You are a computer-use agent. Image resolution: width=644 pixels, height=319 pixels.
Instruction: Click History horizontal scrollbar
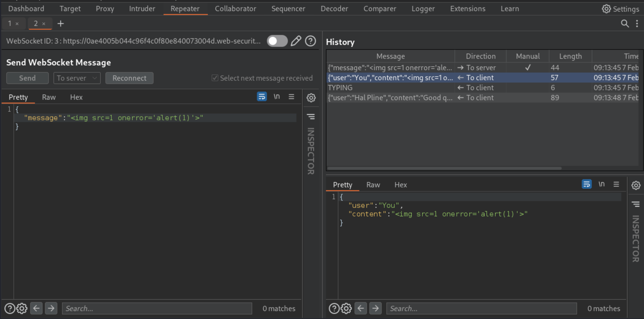(x=445, y=168)
